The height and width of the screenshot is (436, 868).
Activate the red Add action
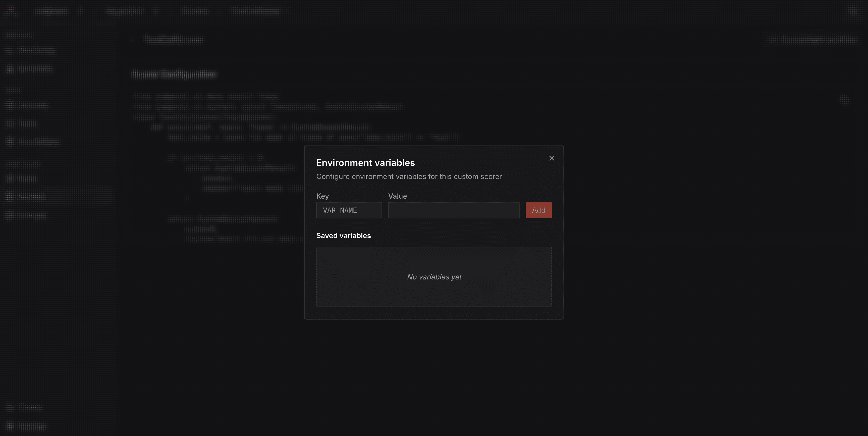[538, 210]
